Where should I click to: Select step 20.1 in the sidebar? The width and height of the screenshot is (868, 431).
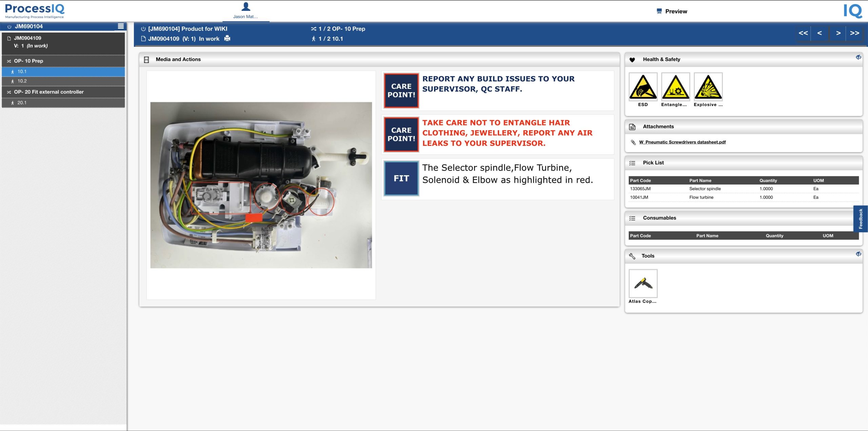click(63, 103)
